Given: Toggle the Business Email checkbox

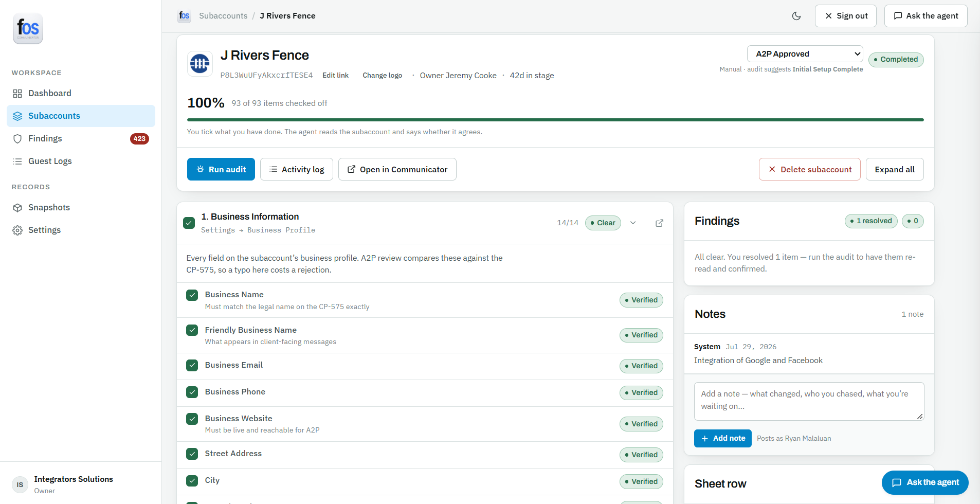Looking at the screenshot, I should point(192,366).
